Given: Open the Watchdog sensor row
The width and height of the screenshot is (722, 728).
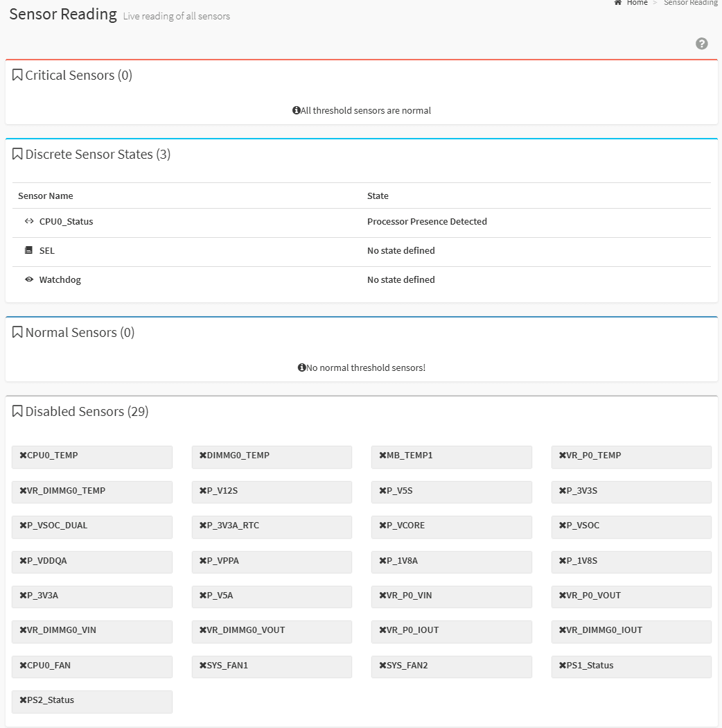Looking at the screenshot, I should (x=362, y=281).
